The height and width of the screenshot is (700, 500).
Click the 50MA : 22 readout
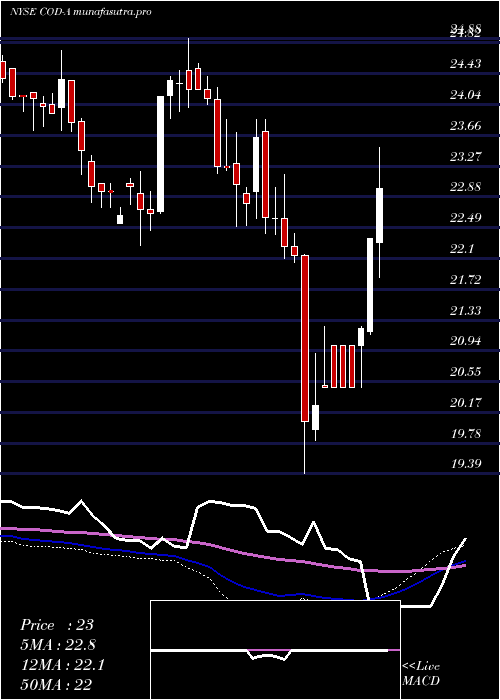click(57, 685)
